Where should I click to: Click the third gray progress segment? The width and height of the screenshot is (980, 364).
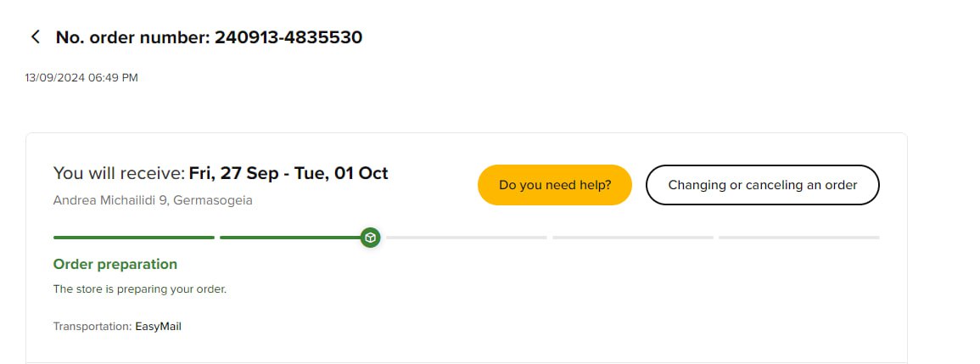(x=467, y=238)
